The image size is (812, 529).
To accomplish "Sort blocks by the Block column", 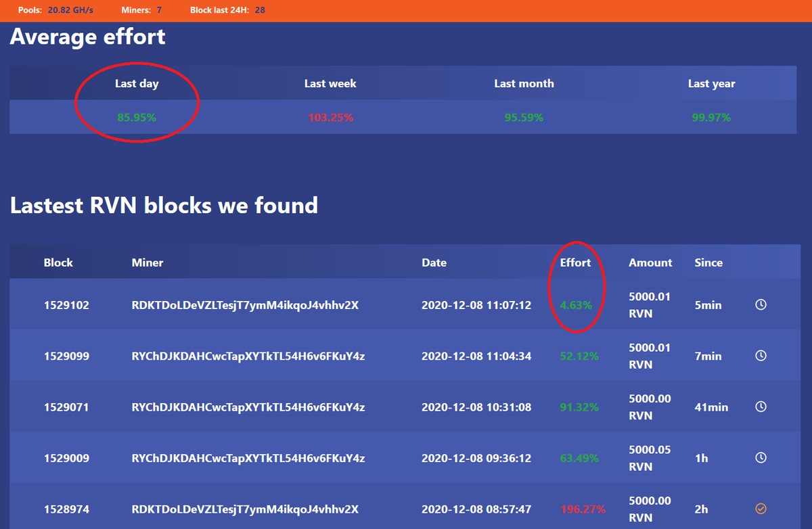I will click(60, 262).
